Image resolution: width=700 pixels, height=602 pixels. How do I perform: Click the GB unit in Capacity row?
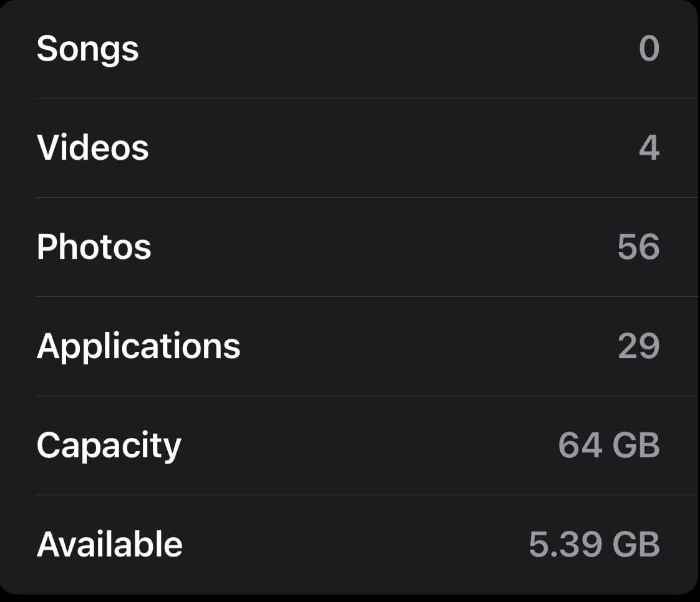(636, 445)
